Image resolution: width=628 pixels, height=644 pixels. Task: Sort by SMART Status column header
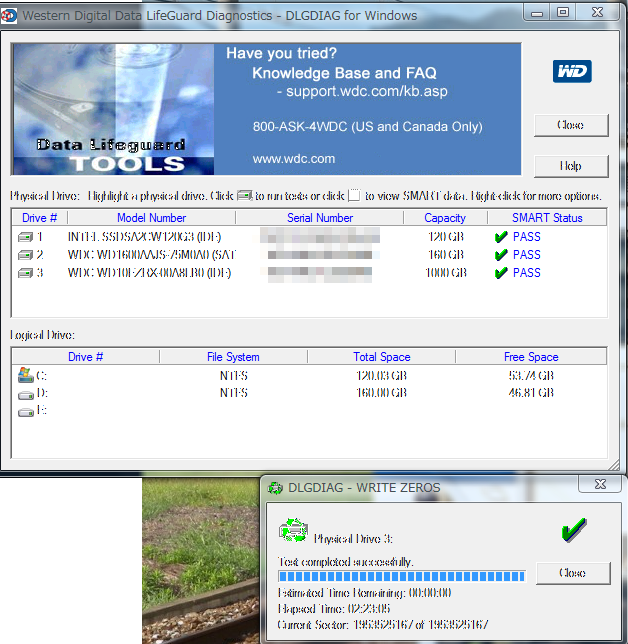tap(547, 218)
